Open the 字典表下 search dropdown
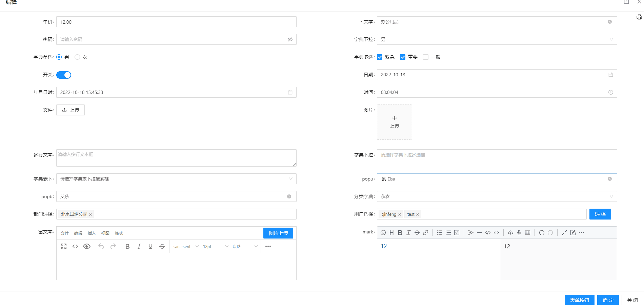Screen dimensions: 644x305 pyautogui.click(x=176, y=179)
